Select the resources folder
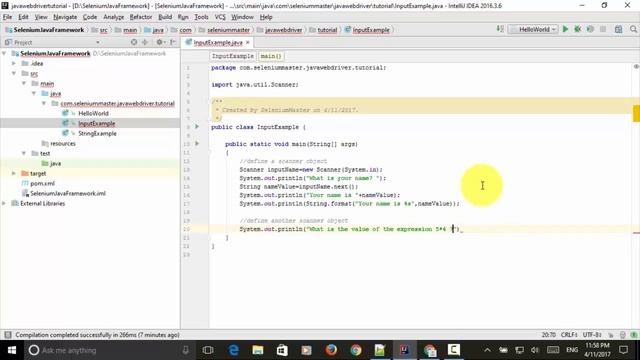Screen dimensions: 640x360 [63, 144]
